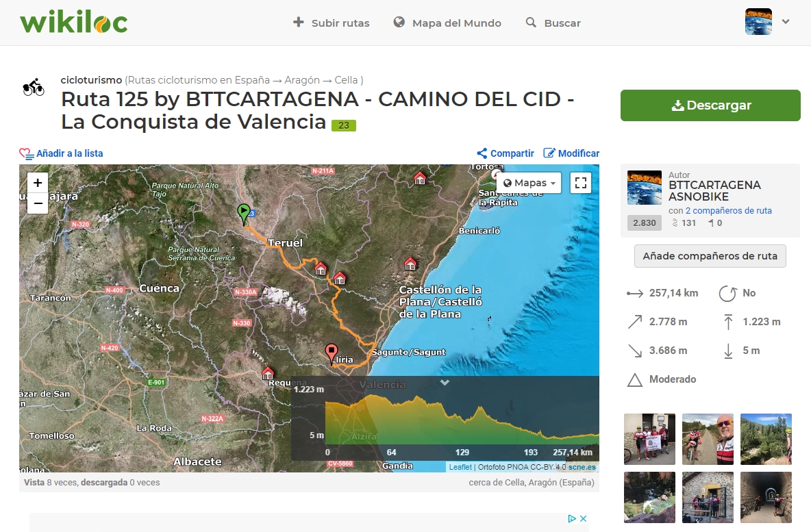Image resolution: width=811 pixels, height=532 pixels.
Task: Expand the account dropdown arrow
Action: point(786,22)
